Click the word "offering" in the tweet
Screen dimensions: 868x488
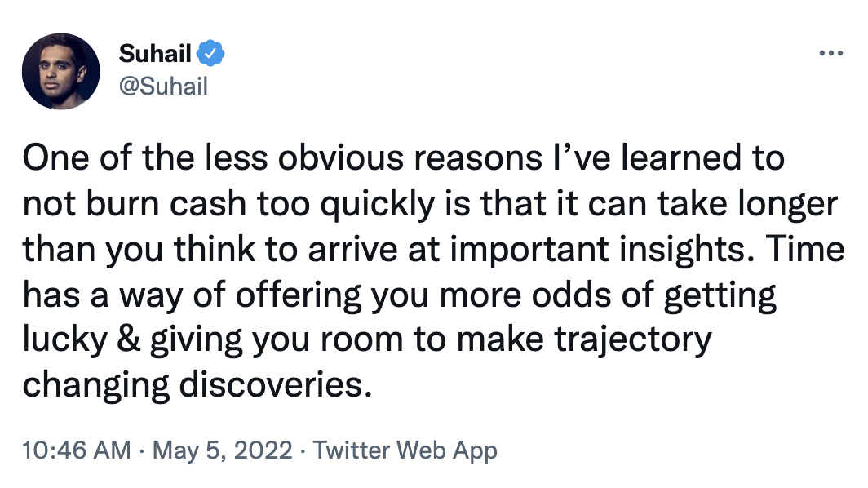pos(299,294)
